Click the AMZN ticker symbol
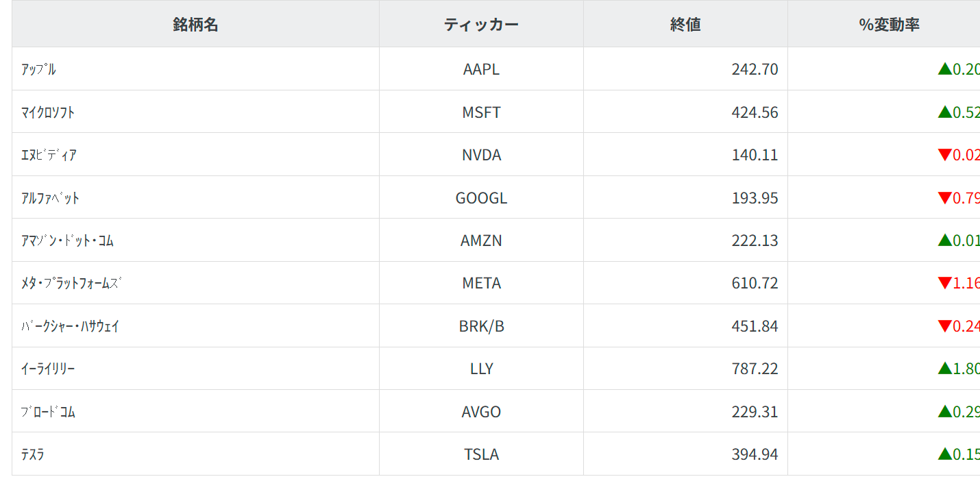980x492 pixels. coord(481,241)
